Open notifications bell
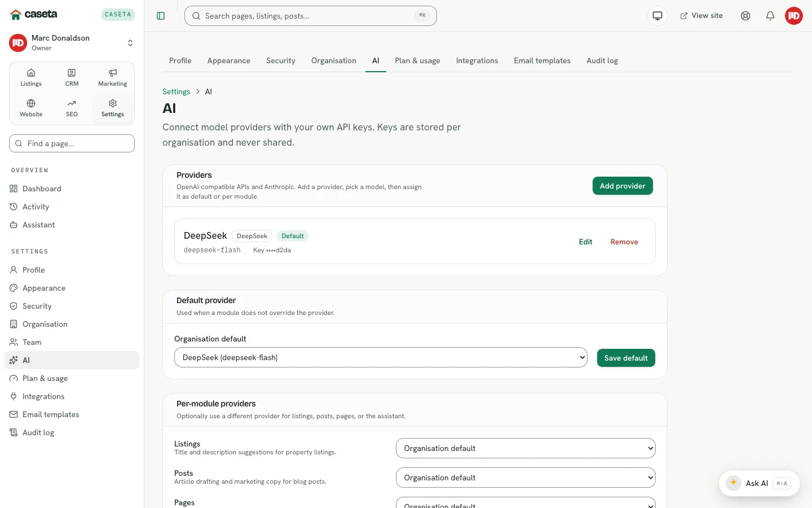 pyautogui.click(x=770, y=16)
